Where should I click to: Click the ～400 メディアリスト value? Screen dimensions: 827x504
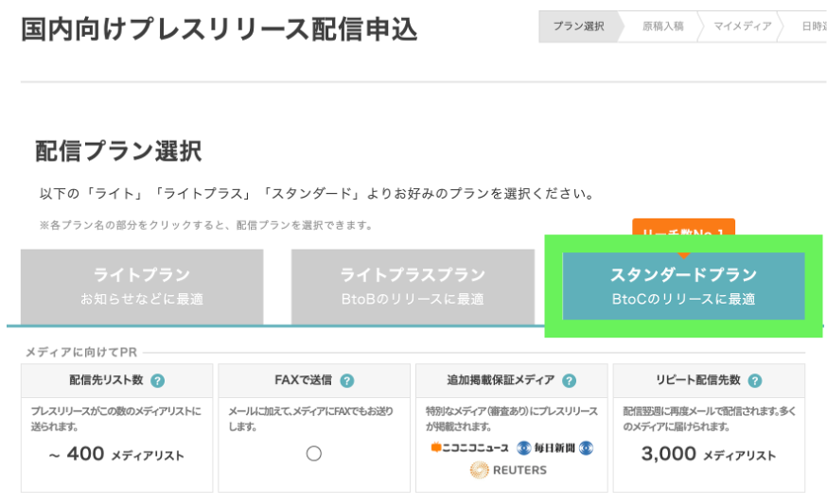click(115, 455)
